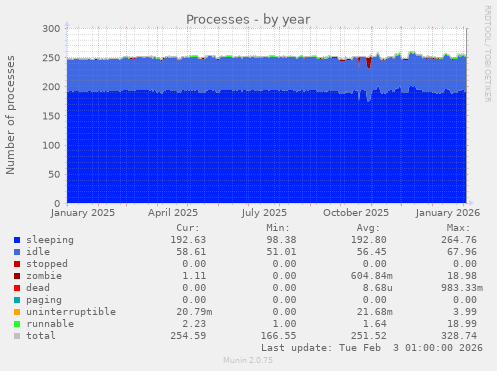
Task: Click sleeping maximum value 264.76
Action: 459,240
